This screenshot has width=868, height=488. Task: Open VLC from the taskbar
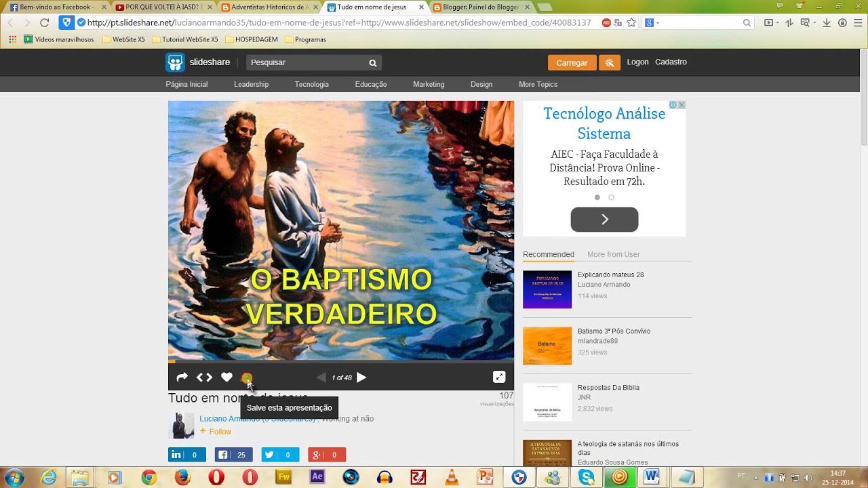point(451,477)
